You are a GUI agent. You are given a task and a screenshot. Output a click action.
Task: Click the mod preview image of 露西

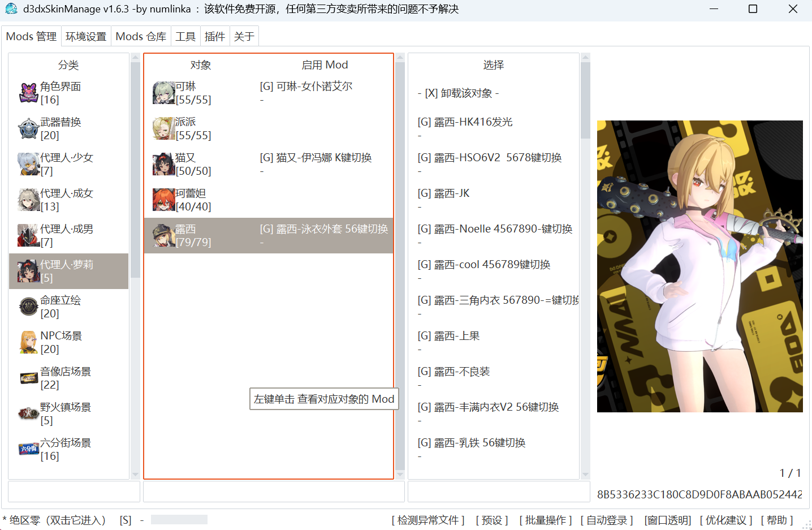700,266
